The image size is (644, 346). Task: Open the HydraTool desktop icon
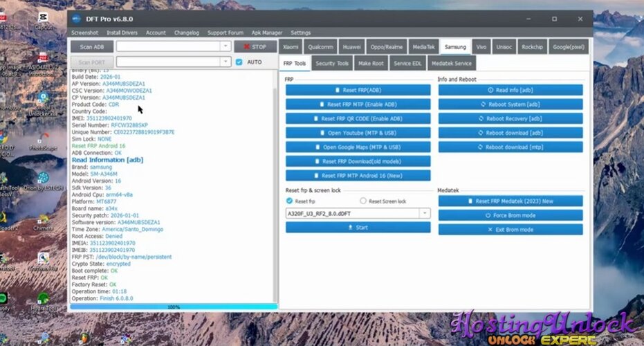43,298
